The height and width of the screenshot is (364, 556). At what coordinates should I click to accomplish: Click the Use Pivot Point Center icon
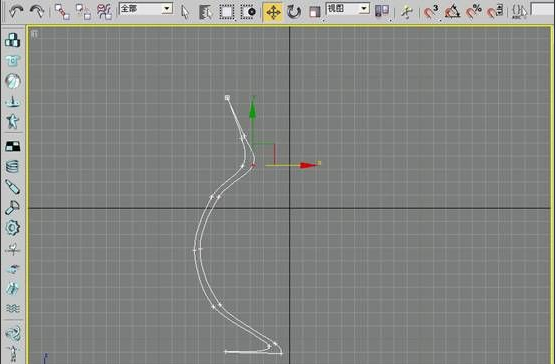tap(382, 12)
